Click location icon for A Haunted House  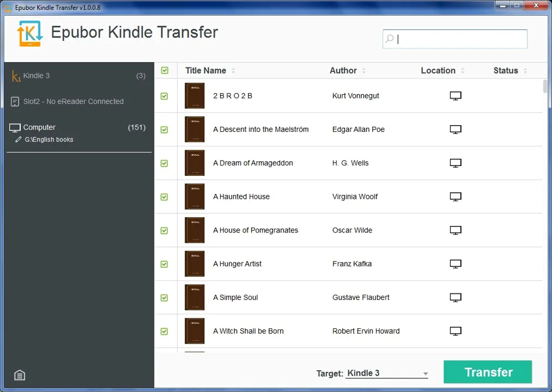pos(456,197)
